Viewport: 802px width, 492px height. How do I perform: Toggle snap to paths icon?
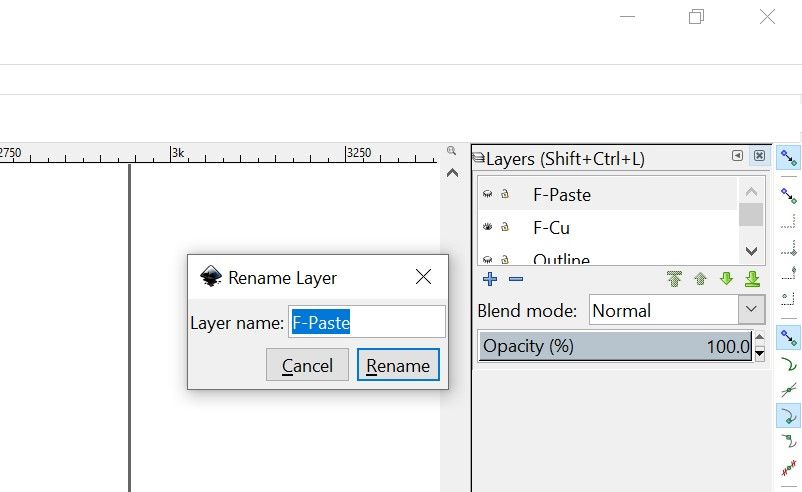pos(788,364)
